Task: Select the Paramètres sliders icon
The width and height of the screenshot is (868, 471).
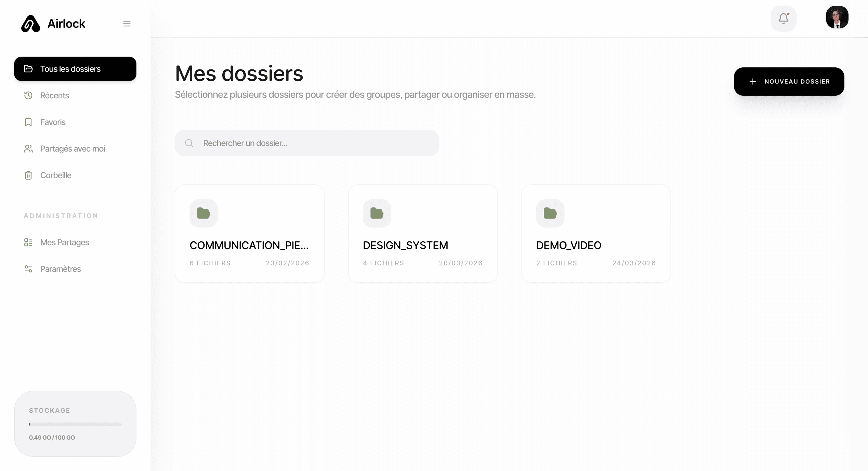Action: tap(28, 269)
